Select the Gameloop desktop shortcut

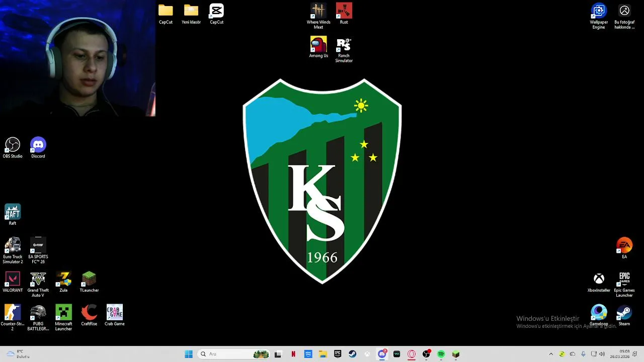(x=599, y=316)
